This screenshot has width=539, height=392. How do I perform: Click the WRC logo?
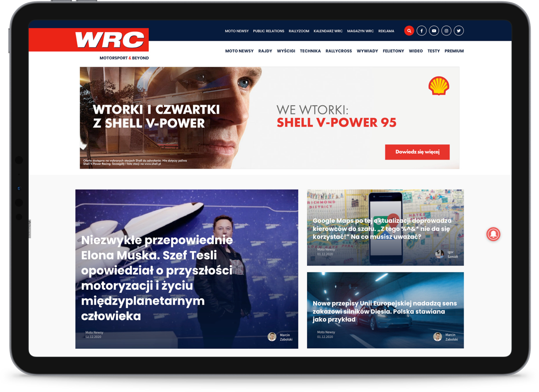pos(110,40)
